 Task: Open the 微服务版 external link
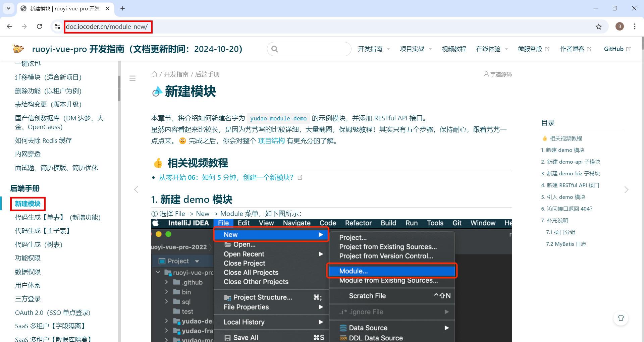pyautogui.click(x=533, y=49)
